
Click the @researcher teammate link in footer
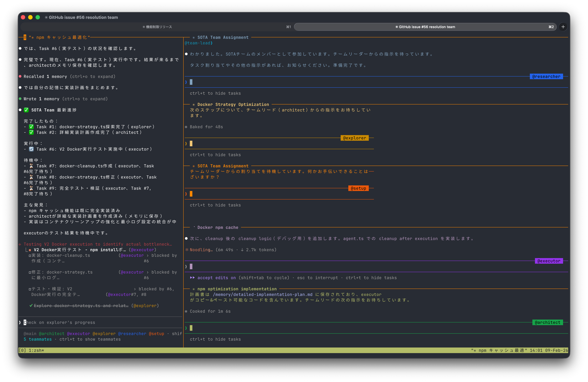[132, 334]
